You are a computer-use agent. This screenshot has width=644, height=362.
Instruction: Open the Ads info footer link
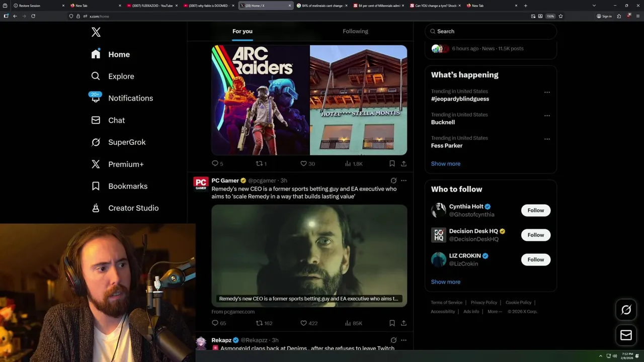tap(471, 312)
